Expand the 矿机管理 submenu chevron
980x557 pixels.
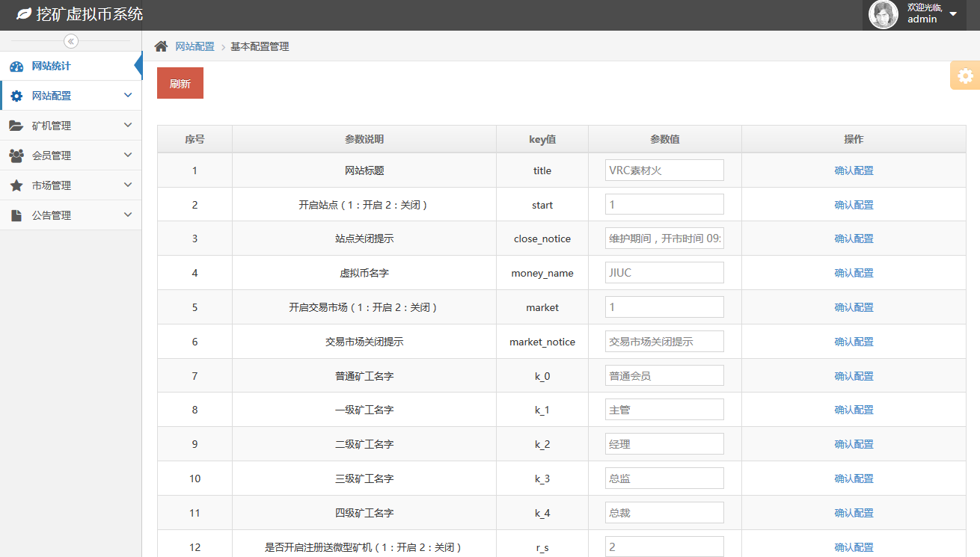pos(128,125)
